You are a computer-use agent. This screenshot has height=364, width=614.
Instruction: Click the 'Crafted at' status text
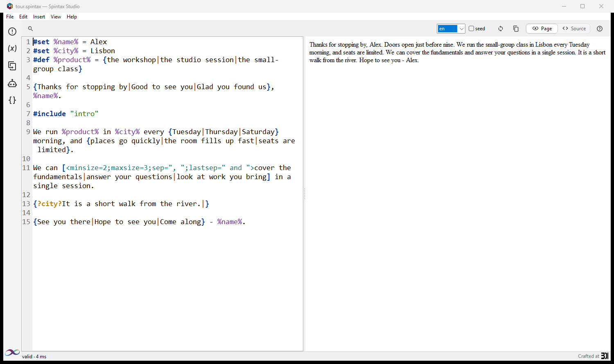click(x=589, y=356)
